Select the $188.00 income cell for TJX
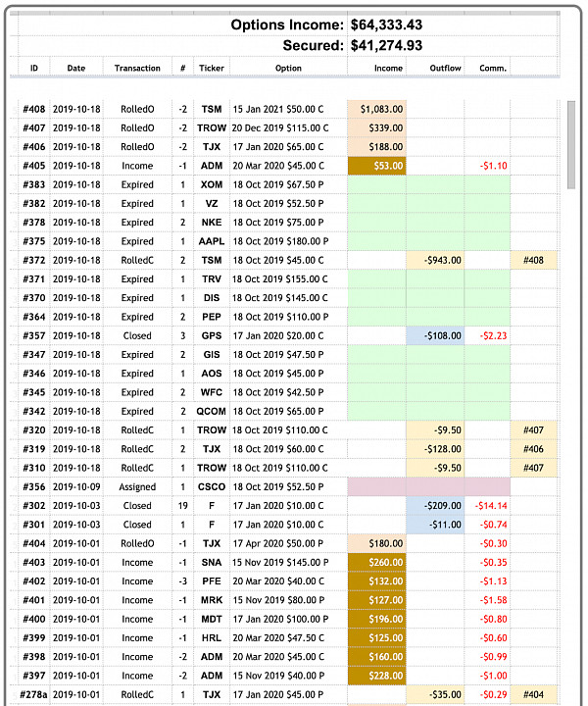This screenshot has height=706, width=588. tap(377, 147)
